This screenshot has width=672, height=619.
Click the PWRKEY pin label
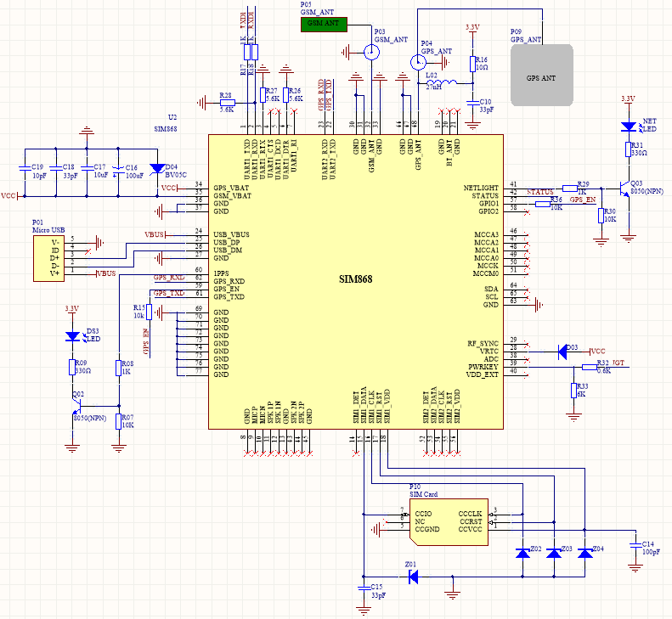tap(483, 367)
